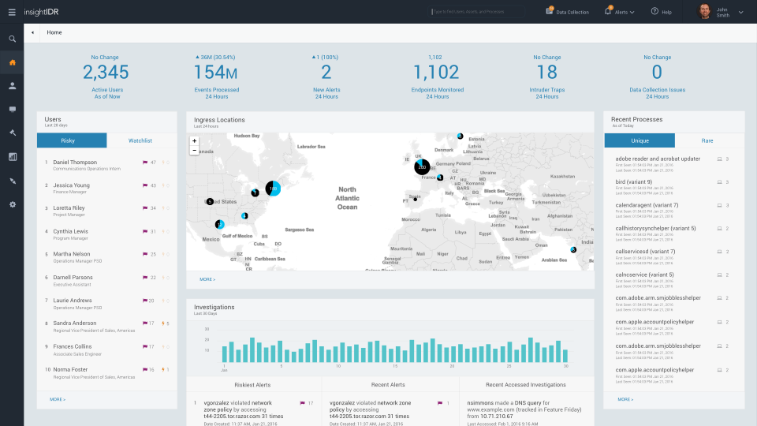Zoom out on the Ingress Locations map
757x426 pixels.
click(194, 152)
